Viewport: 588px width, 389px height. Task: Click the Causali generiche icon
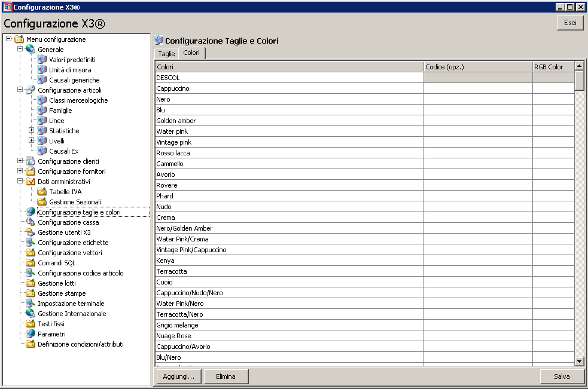coord(42,79)
